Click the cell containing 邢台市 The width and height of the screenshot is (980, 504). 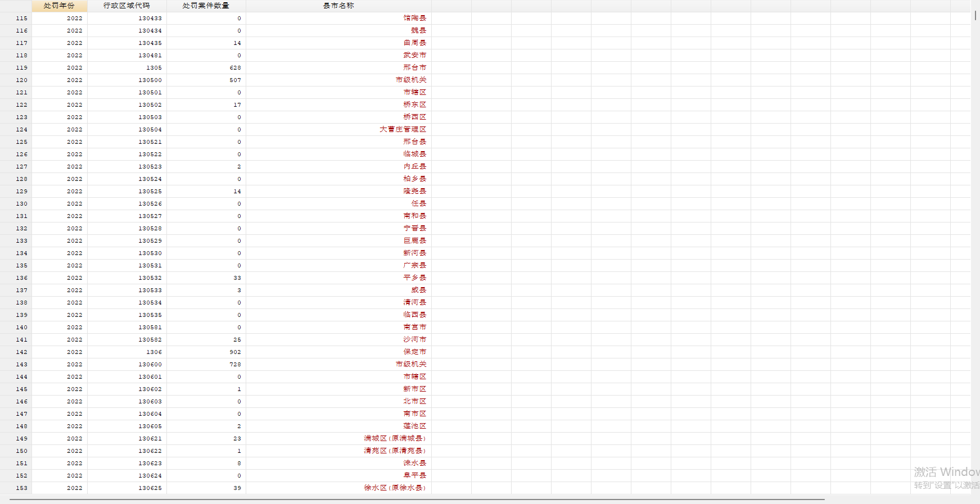click(338, 68)
